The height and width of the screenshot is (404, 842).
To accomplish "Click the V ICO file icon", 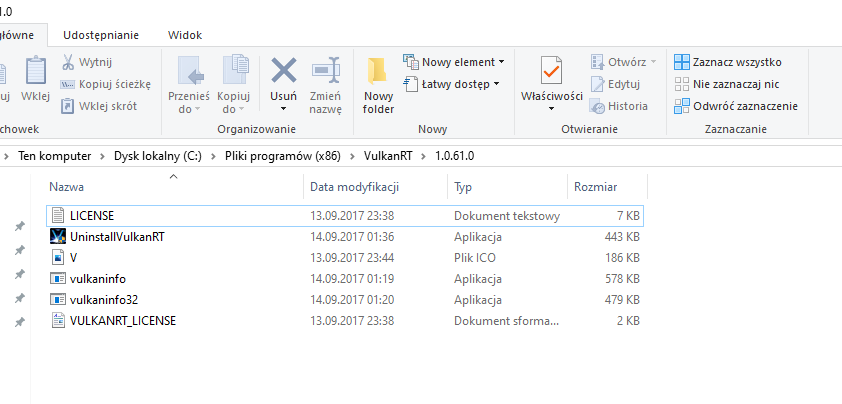I will 57,257.
